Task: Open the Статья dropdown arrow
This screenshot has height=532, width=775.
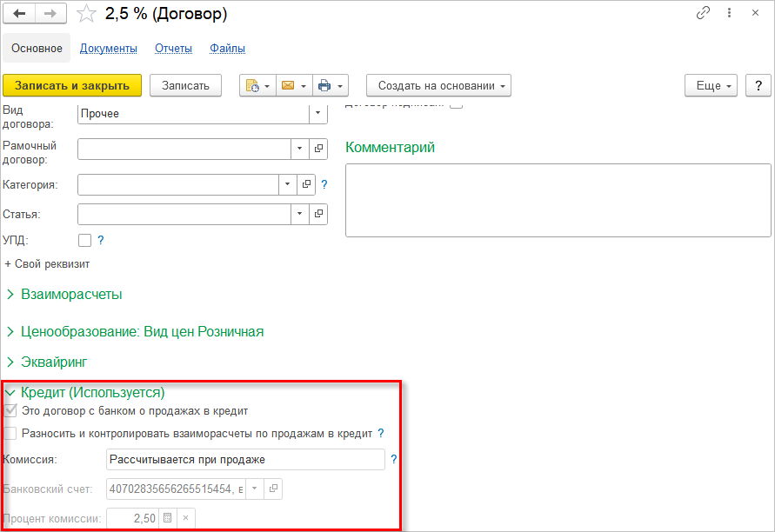Action: pos(299,214)
